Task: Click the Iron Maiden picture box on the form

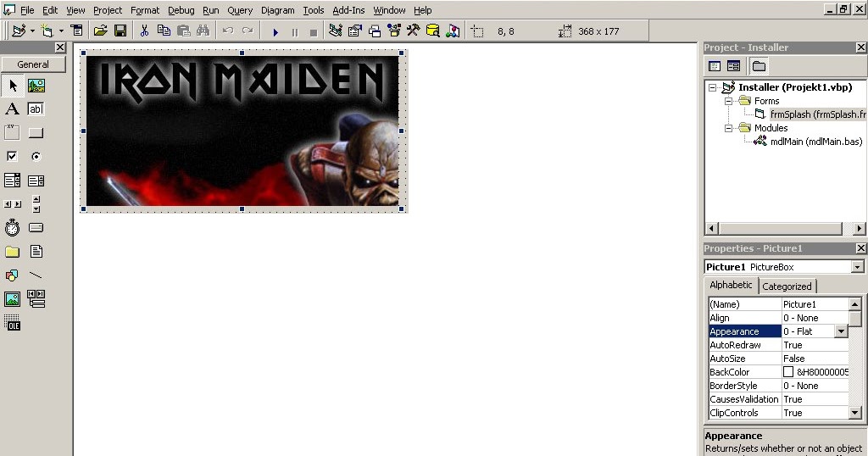Action: click(x=242, y=131)
